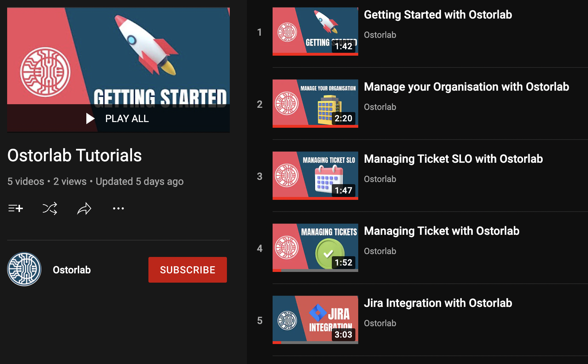This screenshot has width=588, height=364.
Task: Click index number 3 in playlist
Action: click(259, 177)
